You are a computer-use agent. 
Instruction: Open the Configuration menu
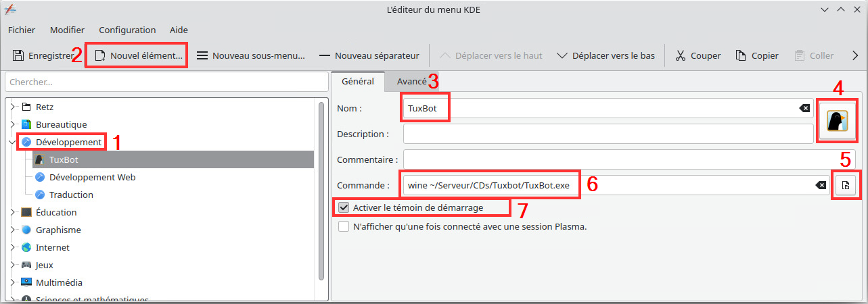point(127,30)
